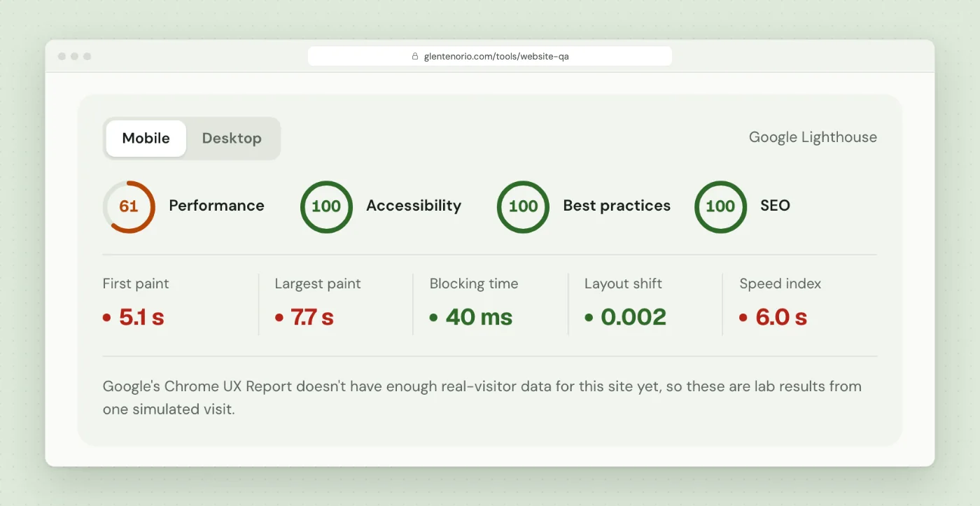Click the Blocking time label
980x506 pixels.
click(x=474, y=283)
